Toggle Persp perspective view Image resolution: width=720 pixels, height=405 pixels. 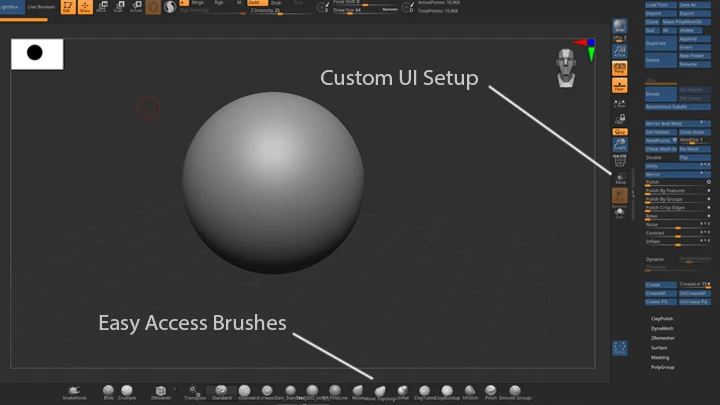click(x=619, y=68)
